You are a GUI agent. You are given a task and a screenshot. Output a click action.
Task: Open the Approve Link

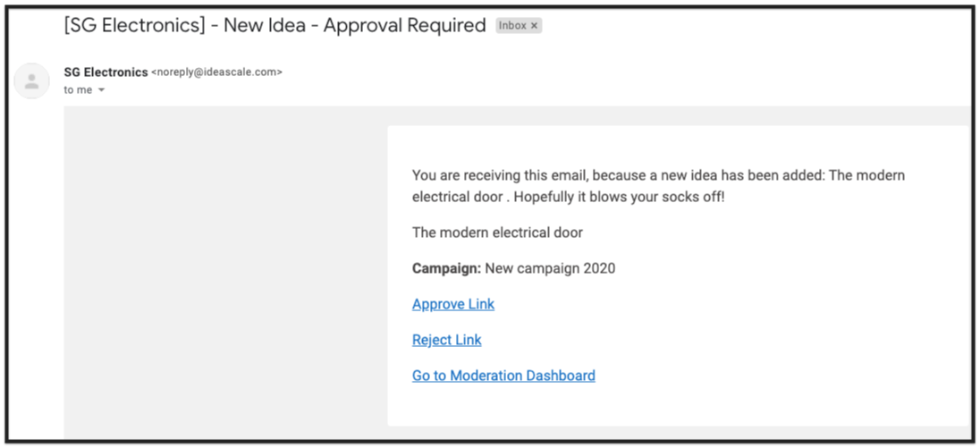click(x=453, y=304)
